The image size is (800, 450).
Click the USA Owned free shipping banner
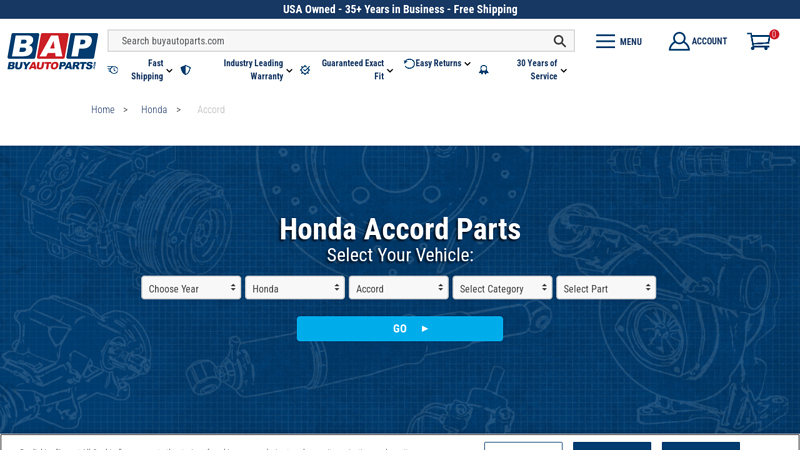click(x=400, y=9)
